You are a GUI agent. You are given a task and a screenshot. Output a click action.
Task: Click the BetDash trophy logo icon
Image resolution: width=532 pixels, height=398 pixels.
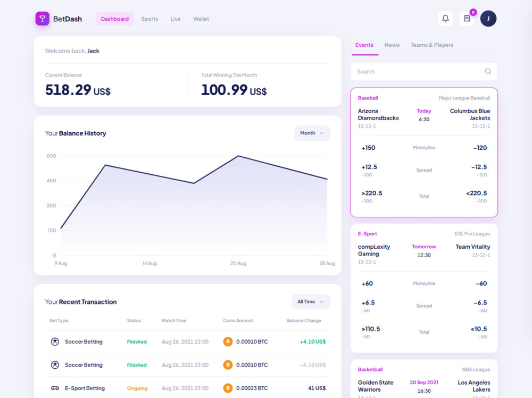[43, 19]
